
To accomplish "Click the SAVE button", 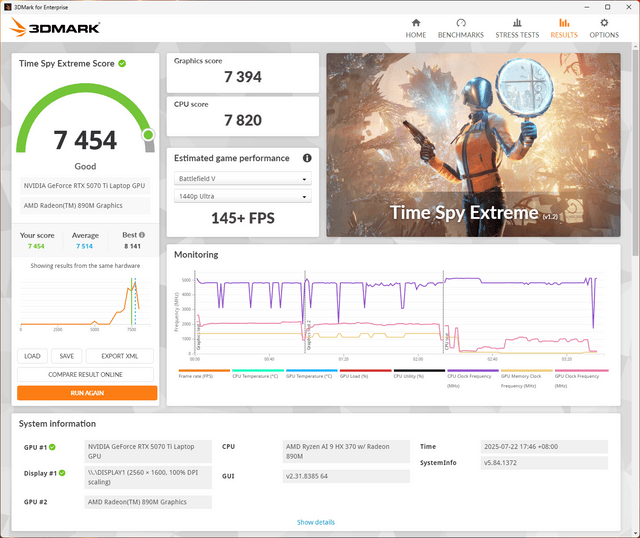I will pyautogui.click(x=67, y=356).
